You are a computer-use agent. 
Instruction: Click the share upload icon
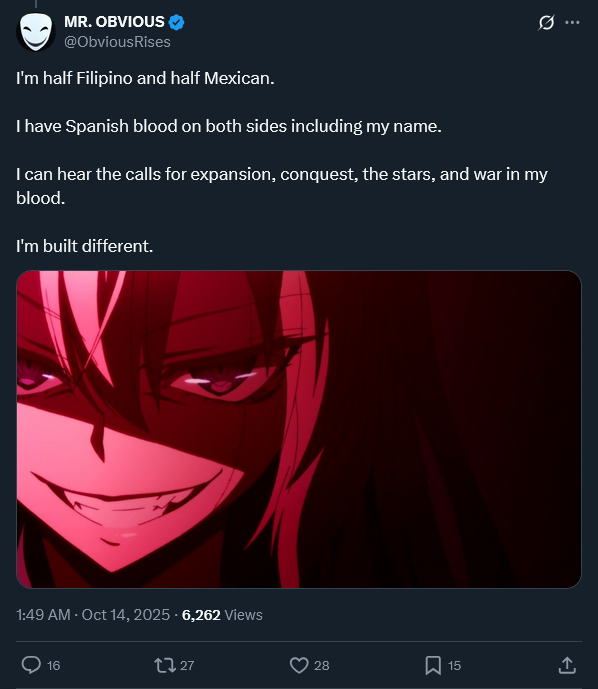(567, 665)
